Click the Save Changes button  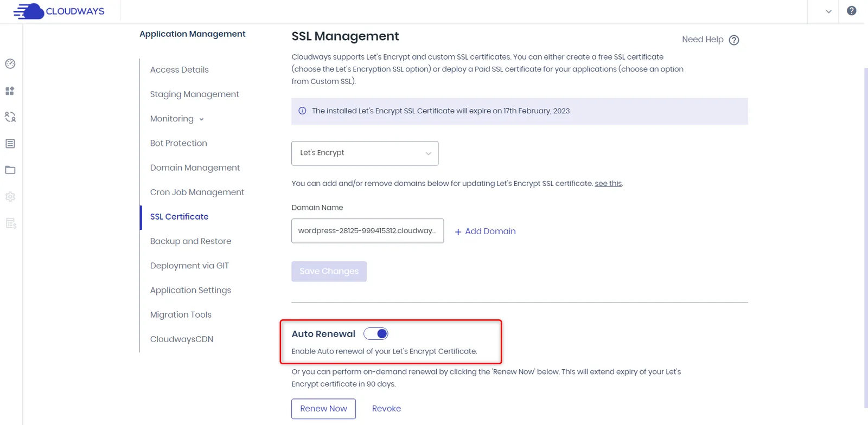click(329, 272)
